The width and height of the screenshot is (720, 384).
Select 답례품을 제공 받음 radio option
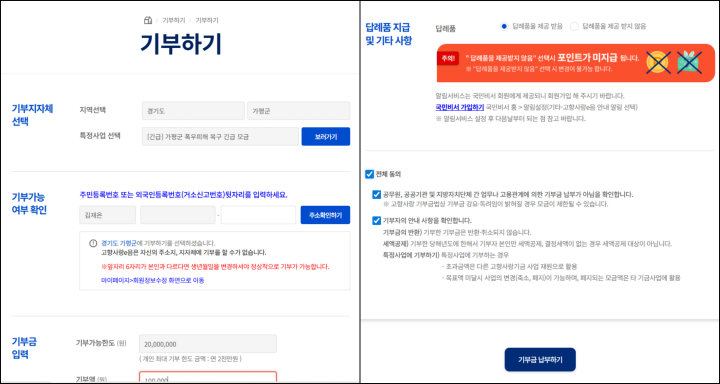[504, 26]
